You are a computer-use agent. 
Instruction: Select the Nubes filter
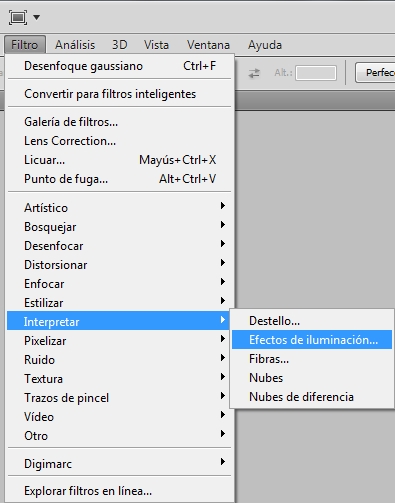tap(312, 378)
